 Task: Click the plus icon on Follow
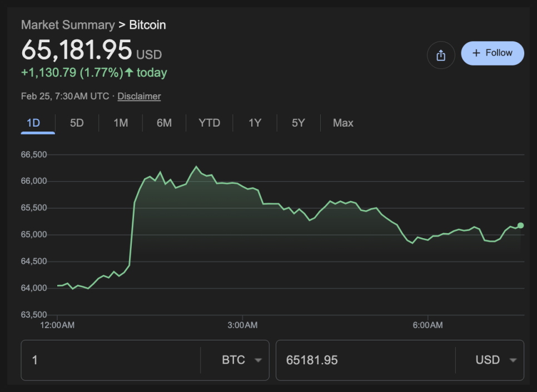pyautogui.click(x=476, y=53)
